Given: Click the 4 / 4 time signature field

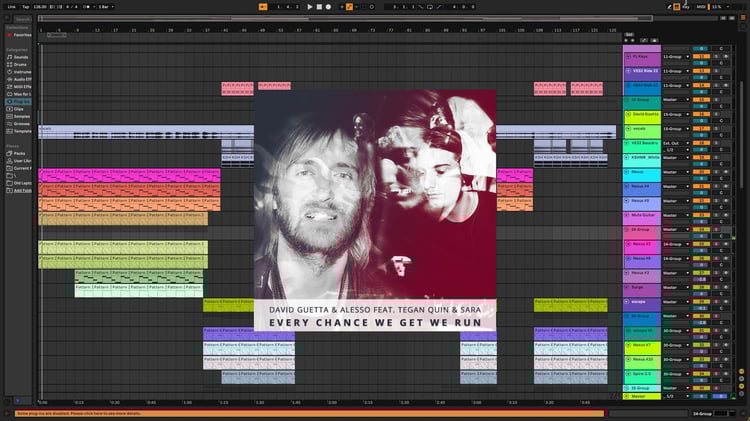Looking at the screenshot, I should [x=70, y=7].
